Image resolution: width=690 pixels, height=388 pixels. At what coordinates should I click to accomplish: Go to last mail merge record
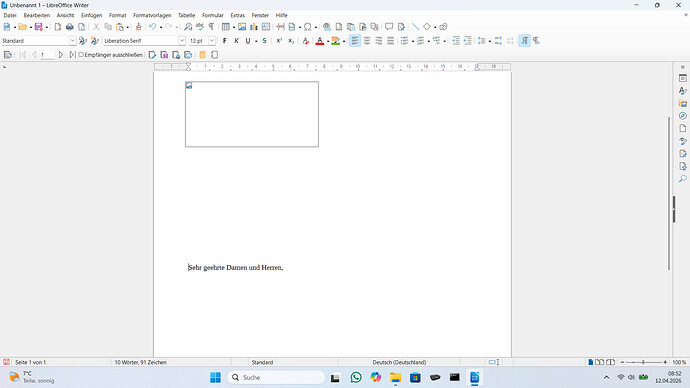click(x=72, y=55)
